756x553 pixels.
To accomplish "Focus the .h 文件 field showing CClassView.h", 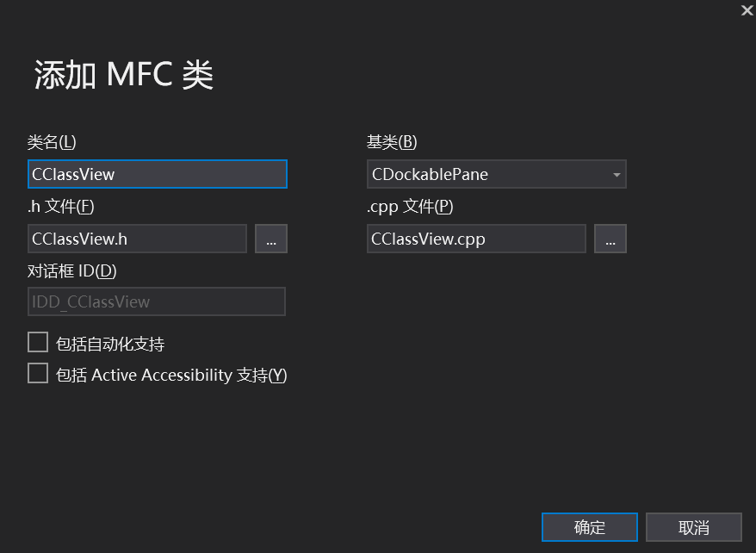I will [x=136, y=239].
